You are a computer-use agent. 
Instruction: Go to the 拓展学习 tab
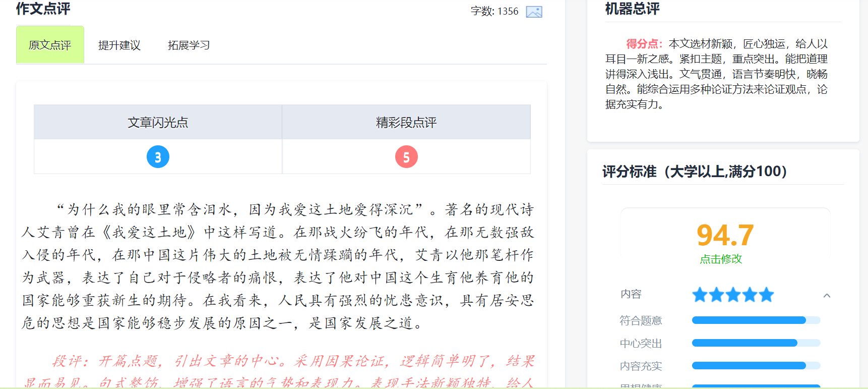(x=189, y=45)
